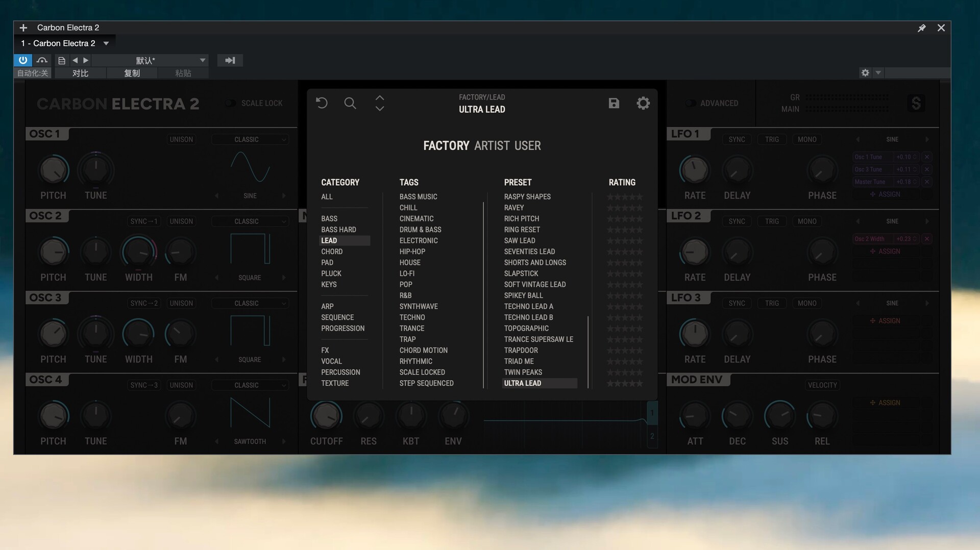Select the ALL category
The image size is (980, 550).
click(x=327, y=197)
